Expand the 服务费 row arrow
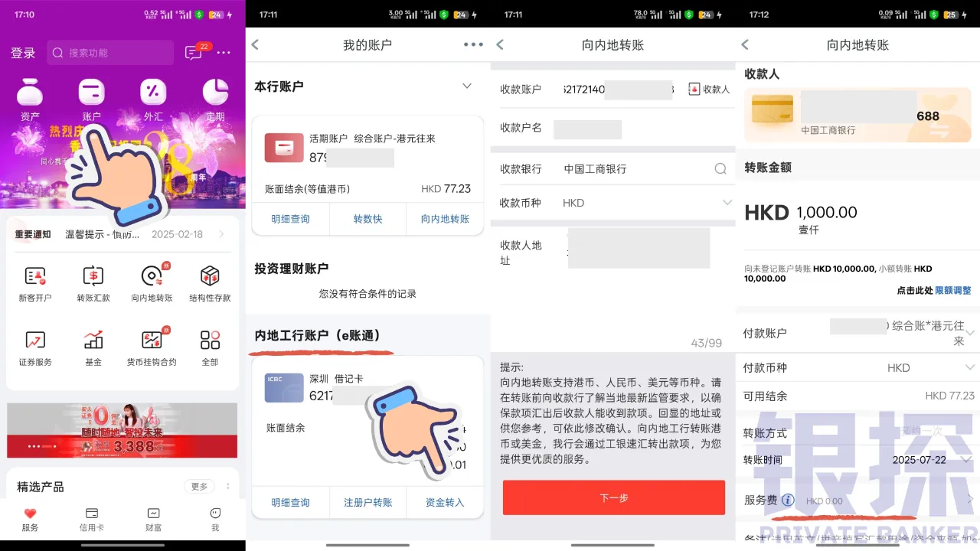This screenshot has width=980, height=551. [970, 500]
